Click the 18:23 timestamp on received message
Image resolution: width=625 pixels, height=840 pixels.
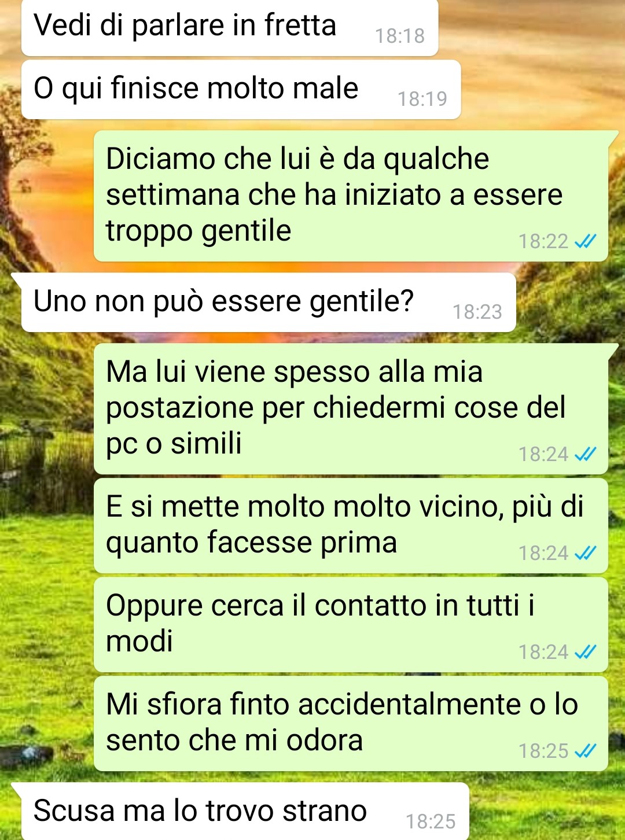click(477, 312)
